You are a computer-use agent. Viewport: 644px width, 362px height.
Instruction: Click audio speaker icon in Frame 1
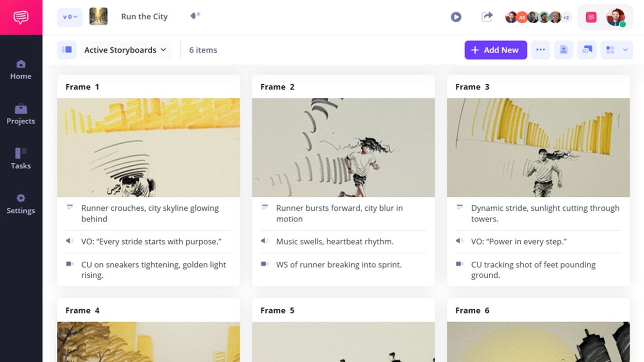tap(70, 241)
